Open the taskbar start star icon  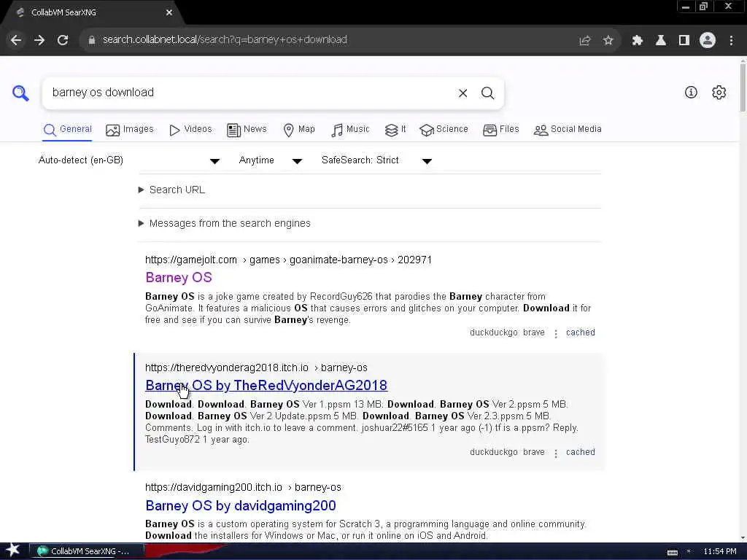point(12,550)
